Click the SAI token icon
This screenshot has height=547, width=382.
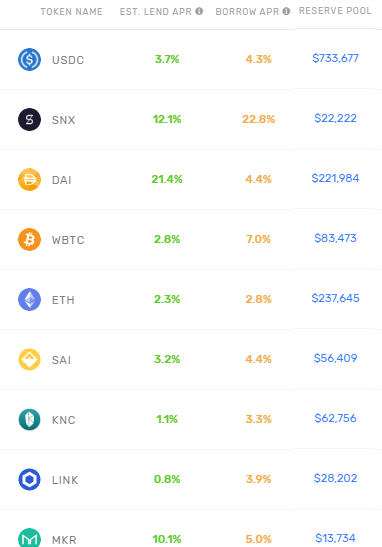tap(29, 359)
